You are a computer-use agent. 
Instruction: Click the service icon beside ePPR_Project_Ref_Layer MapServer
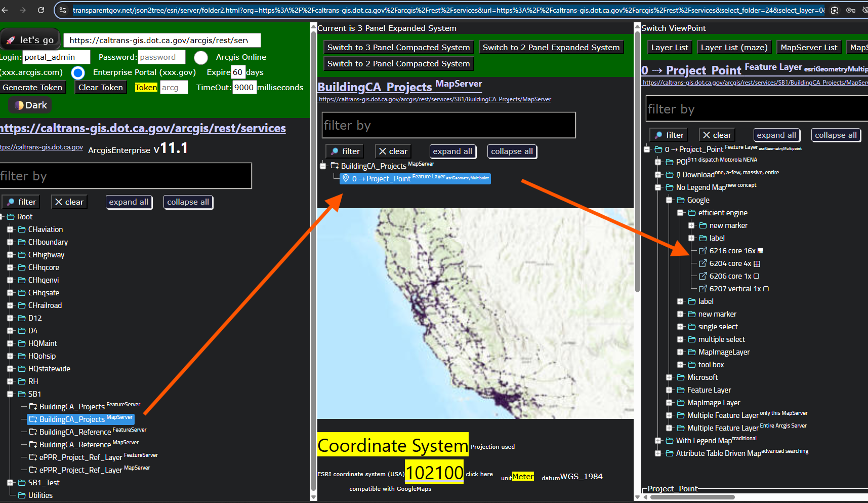click(33, 470)
